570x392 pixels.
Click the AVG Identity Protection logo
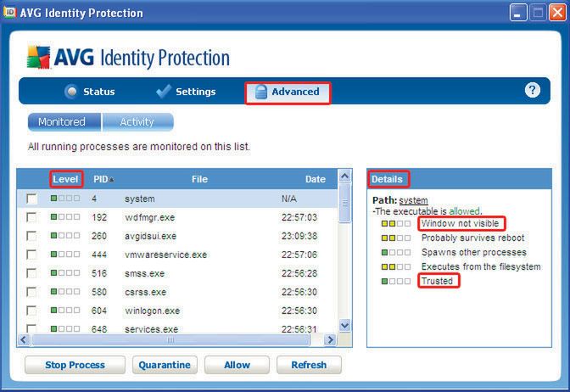point(128,58)
